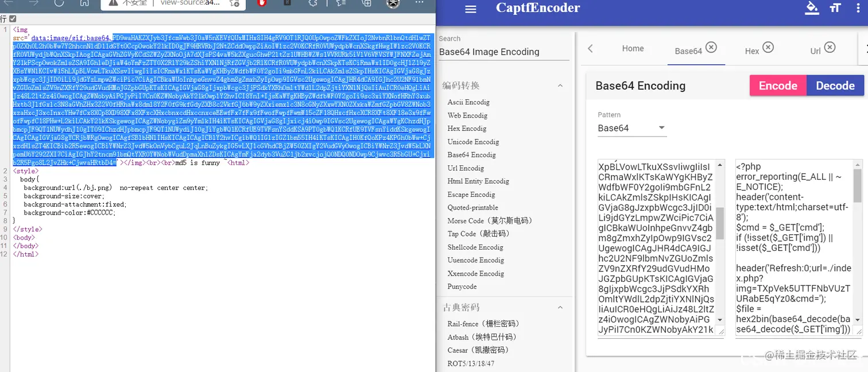
Task: Open the CaptfEncoder hamburger menu
Action: tap(471, 9)
